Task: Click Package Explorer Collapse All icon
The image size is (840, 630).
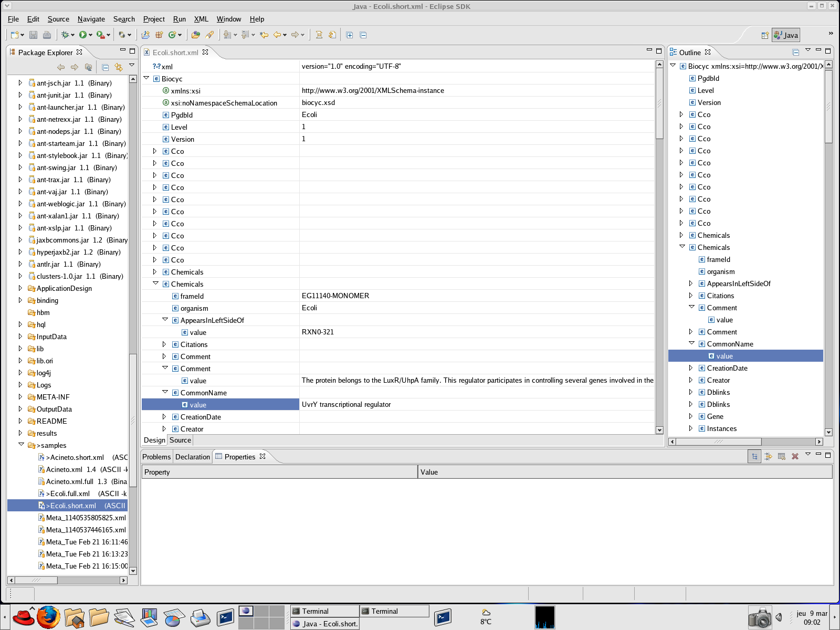Action: (105, 67)
